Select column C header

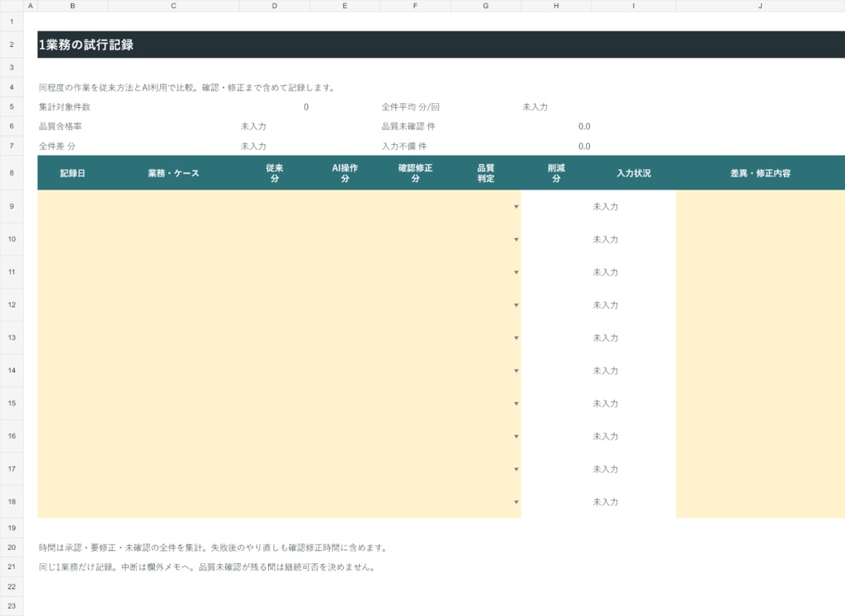pyautogui.click(x=173, y=6)
